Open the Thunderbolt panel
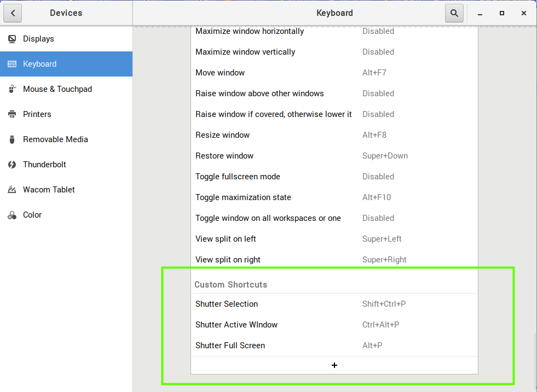The height and width of the screenshot is (392, 537). point(66,165)
